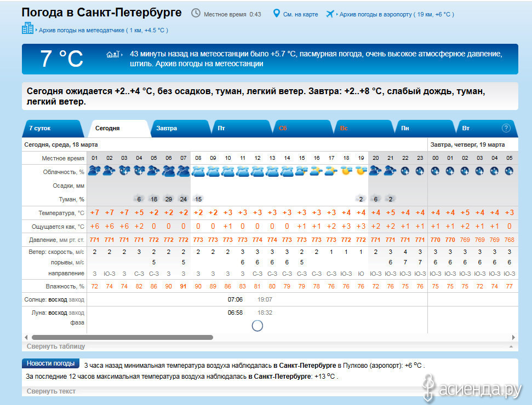Click the weather station icon in blue banner
This screenshot has width=532, height=405.
(x=113, y=54)
